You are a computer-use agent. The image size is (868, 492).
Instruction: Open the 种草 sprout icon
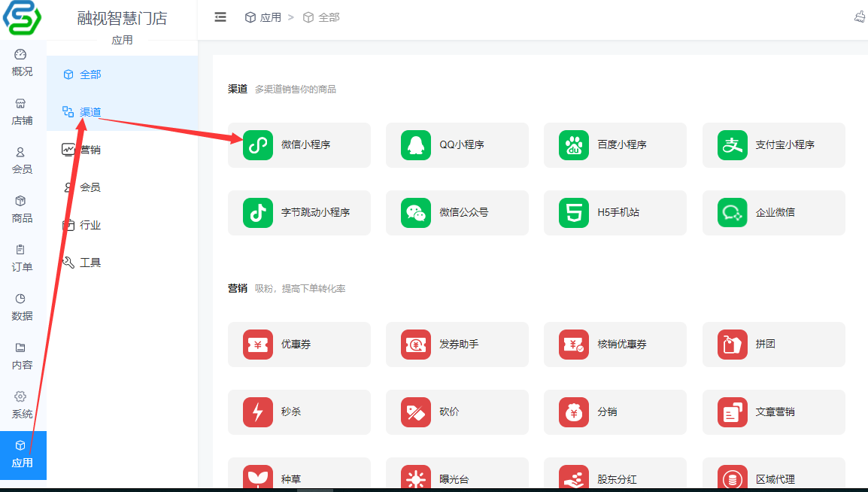[258, 477]
